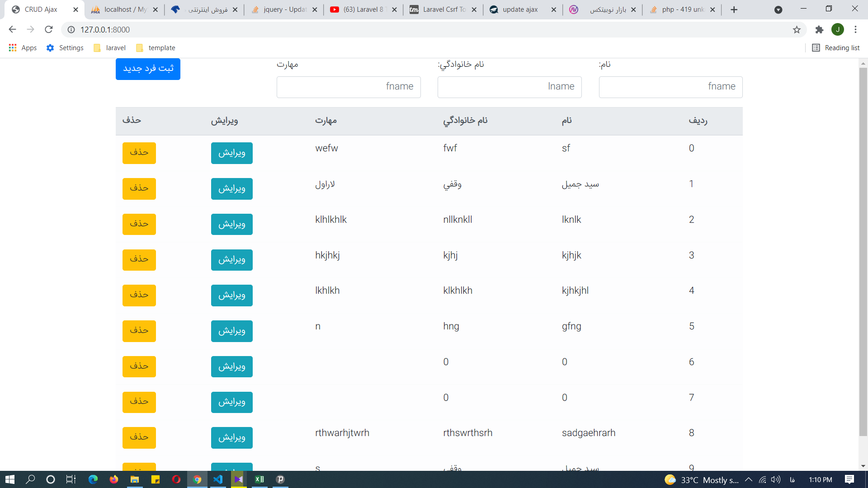Image resolution: width=868 pixels, height=488 pixels.
Task: Switch to the update ajax tab
Action: (520, 9)
